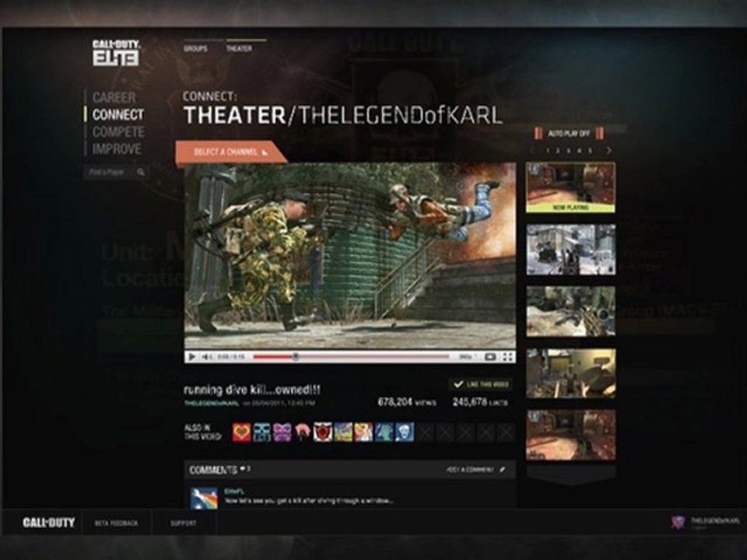This screenshot has width=747, height=560.
Task: Click the blue emblem with the white face
Action: pyautogui.click(x=404, y=432)
